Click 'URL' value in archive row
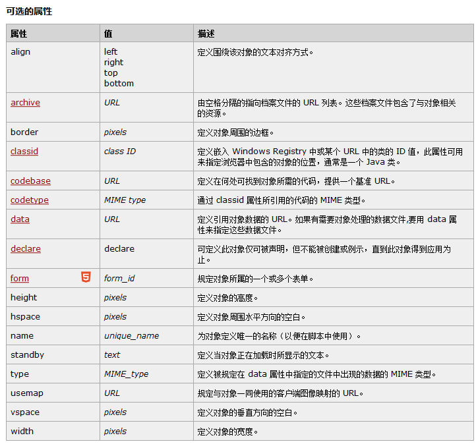Image resolution: width=476 pixels, height=448 pixels. (112, 103)
